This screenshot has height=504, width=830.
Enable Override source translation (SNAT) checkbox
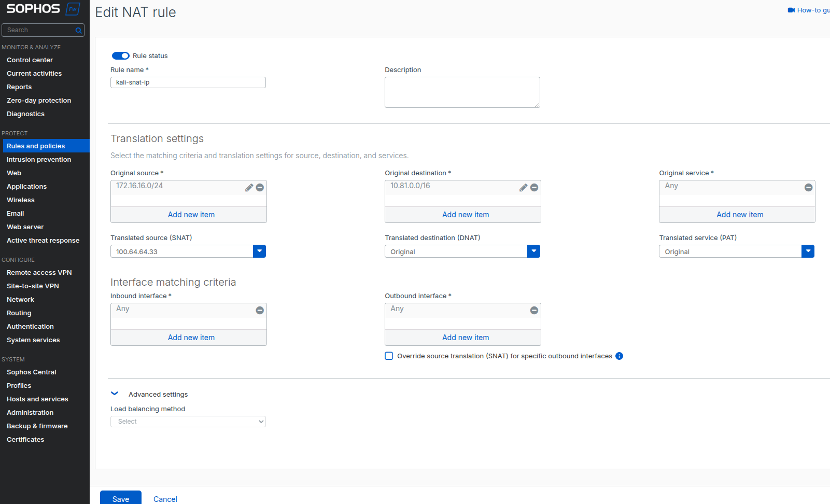click(389, 356)
